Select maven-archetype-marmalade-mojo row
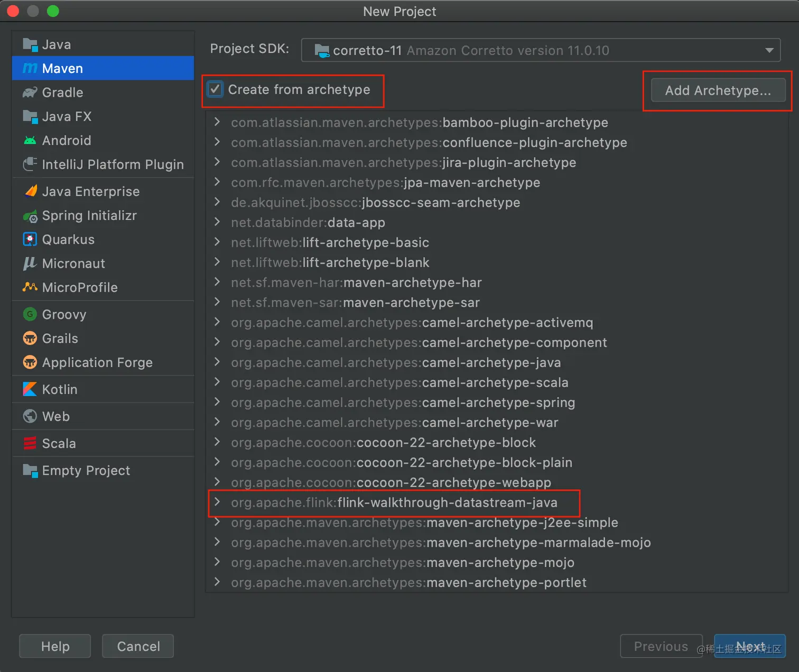799x672 pixels. [497, 543]
